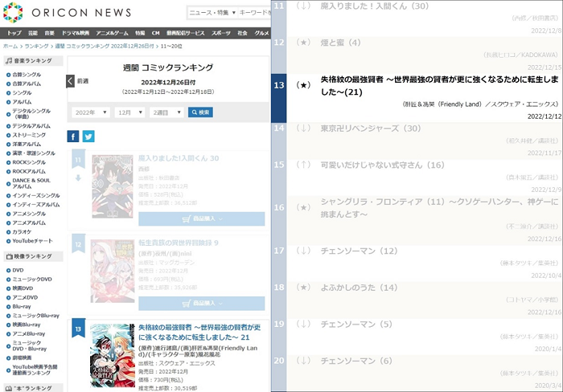Viewport: 563px width, 392px height.
Task: Click the Oricon News colorful logo icon
Action: 13,12
